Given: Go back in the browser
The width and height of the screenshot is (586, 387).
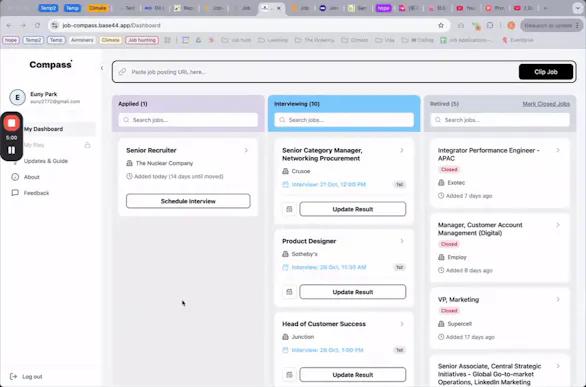Looking at the screenshot, I should [9, 25].
